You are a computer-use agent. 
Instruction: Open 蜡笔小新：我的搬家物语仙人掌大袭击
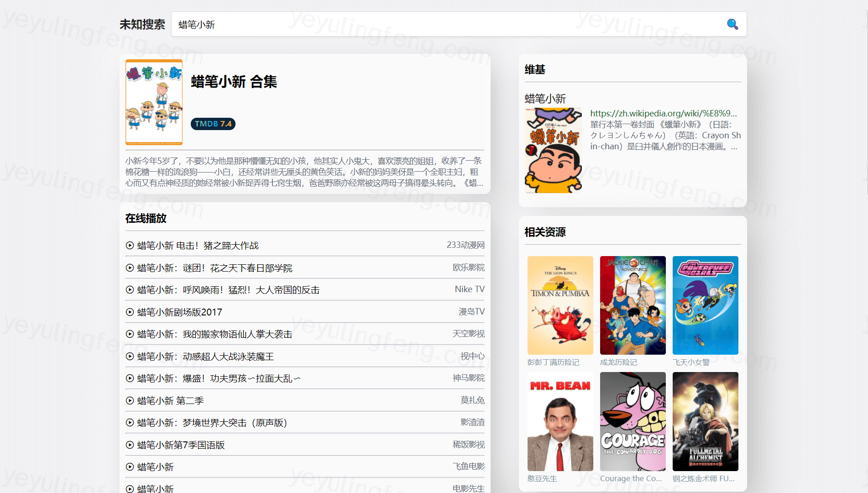pos(215,334)
